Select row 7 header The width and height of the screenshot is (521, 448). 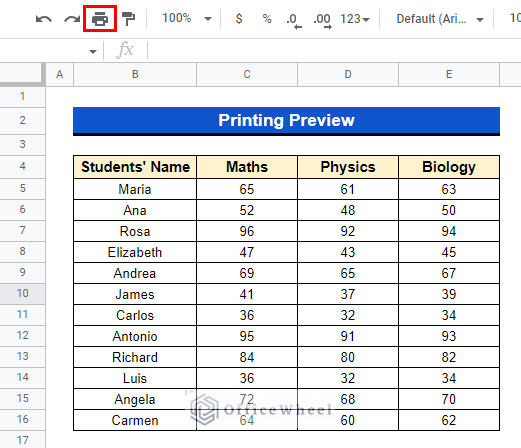(22, 230)
